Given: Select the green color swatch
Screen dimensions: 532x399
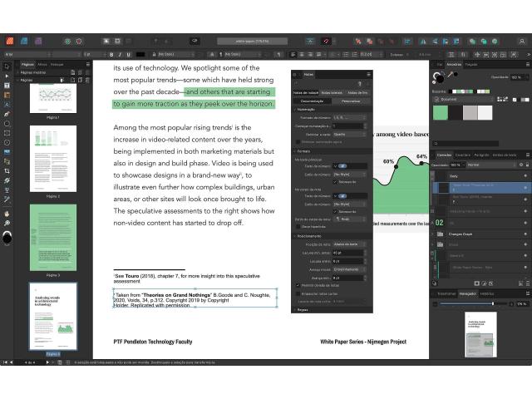Looking at the screenshot, I should pyautogui.click(x=441, y=112).
